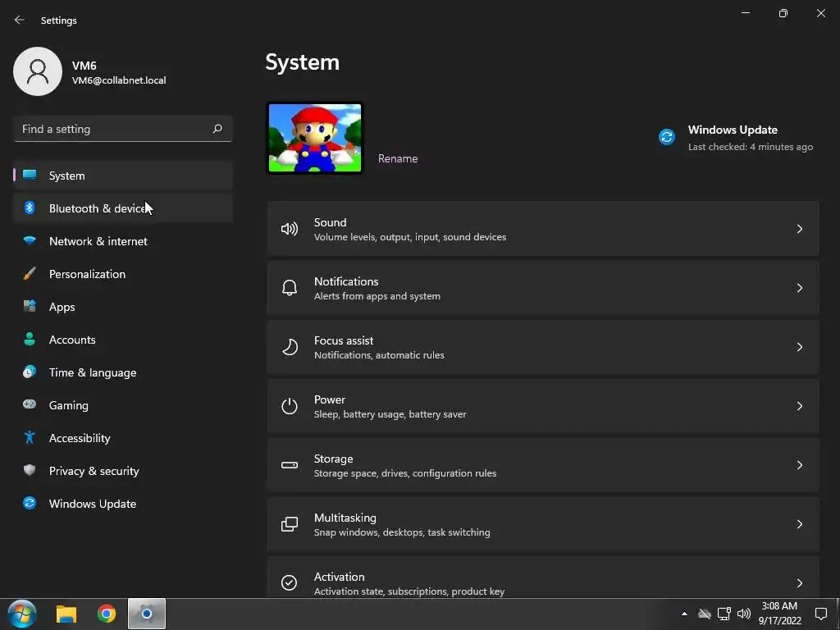Open Bluetooth & devices category

[x=123, y=208]
